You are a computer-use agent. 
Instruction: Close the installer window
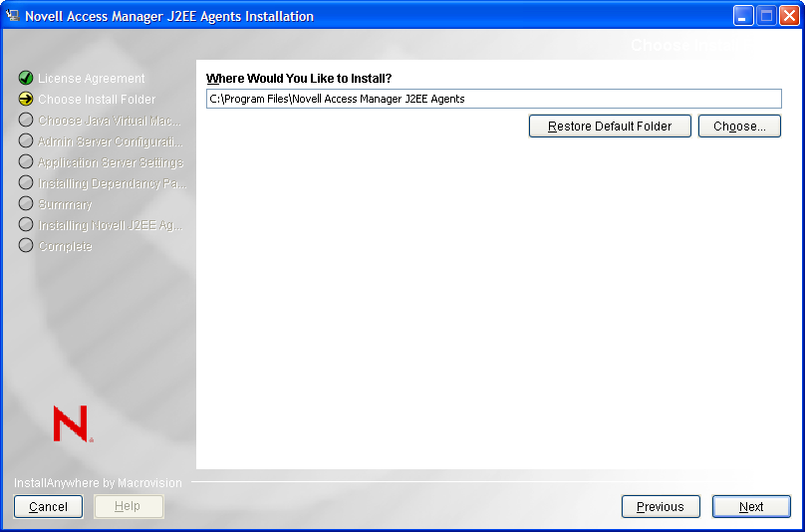789,16
